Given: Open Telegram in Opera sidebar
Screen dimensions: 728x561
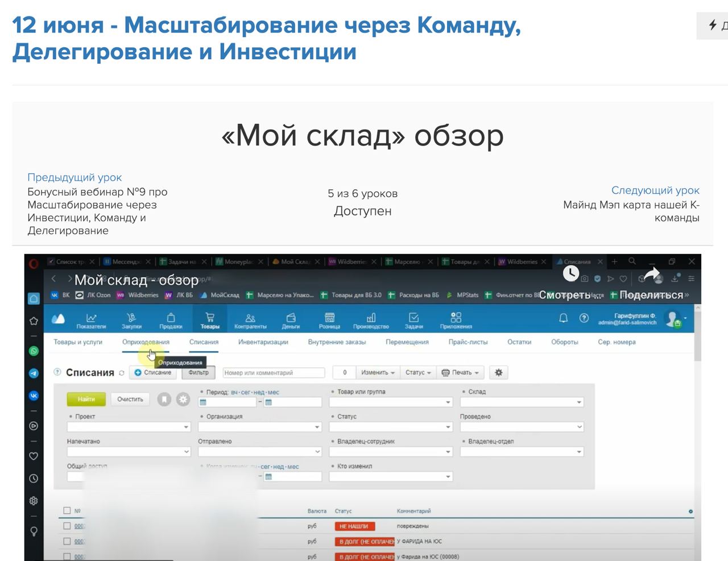Looking at the screenshot, I should coord(34,373).
